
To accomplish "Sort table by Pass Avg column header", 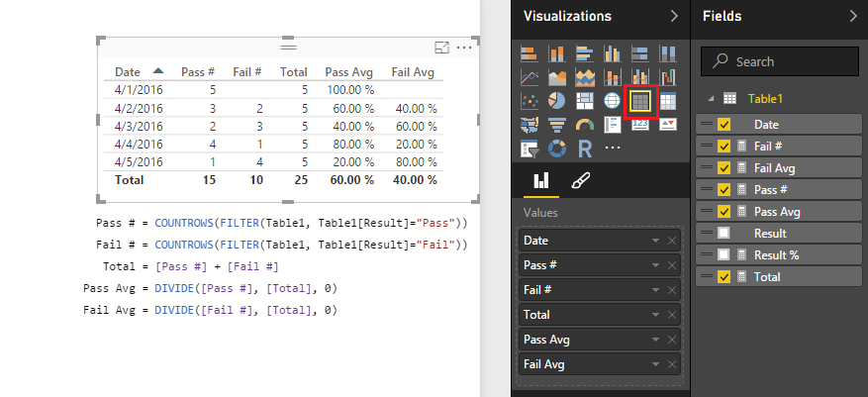I will pyautogui.click(x=348, y=72).
